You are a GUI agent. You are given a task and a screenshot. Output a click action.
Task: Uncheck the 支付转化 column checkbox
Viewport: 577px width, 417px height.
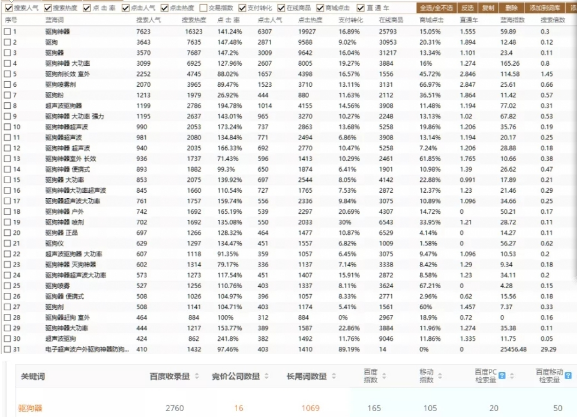(242, 8)
